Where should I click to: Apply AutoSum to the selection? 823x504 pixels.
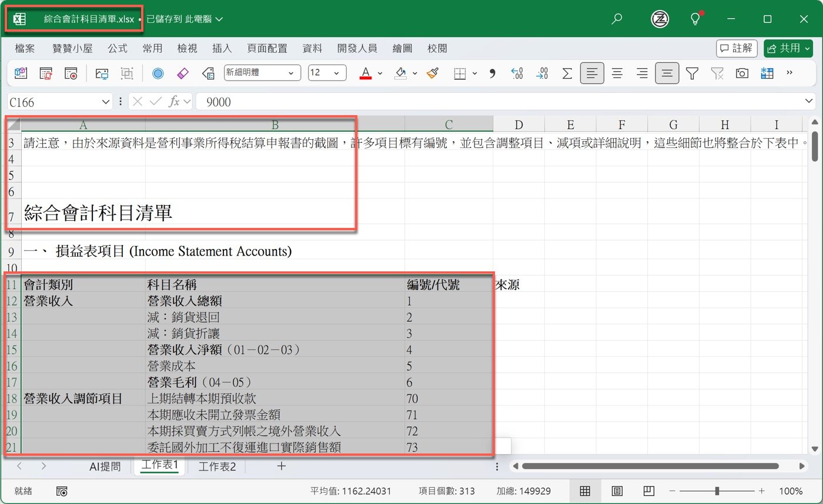(567, 73)
